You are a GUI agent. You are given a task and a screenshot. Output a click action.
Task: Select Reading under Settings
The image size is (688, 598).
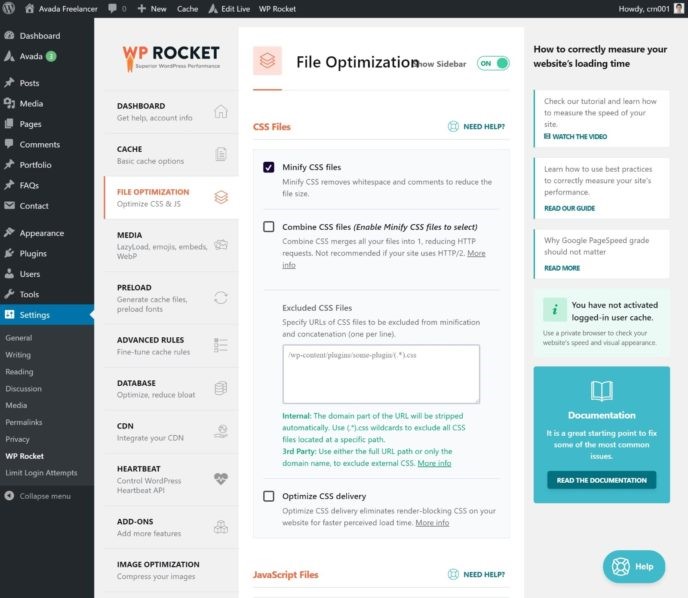pyautogui.click(x=19, y=372)
